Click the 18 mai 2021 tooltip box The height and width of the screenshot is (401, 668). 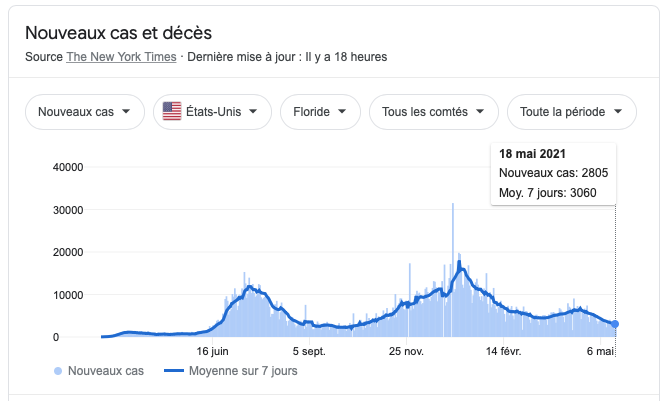(x=553, y=173)
